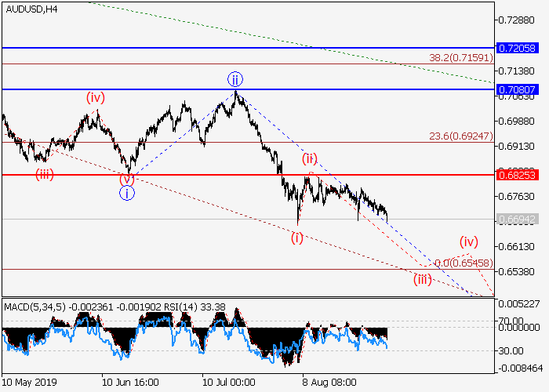Select the (iv) wave label at May peak
The image size is (549, 392).
[x=96, y=97]
